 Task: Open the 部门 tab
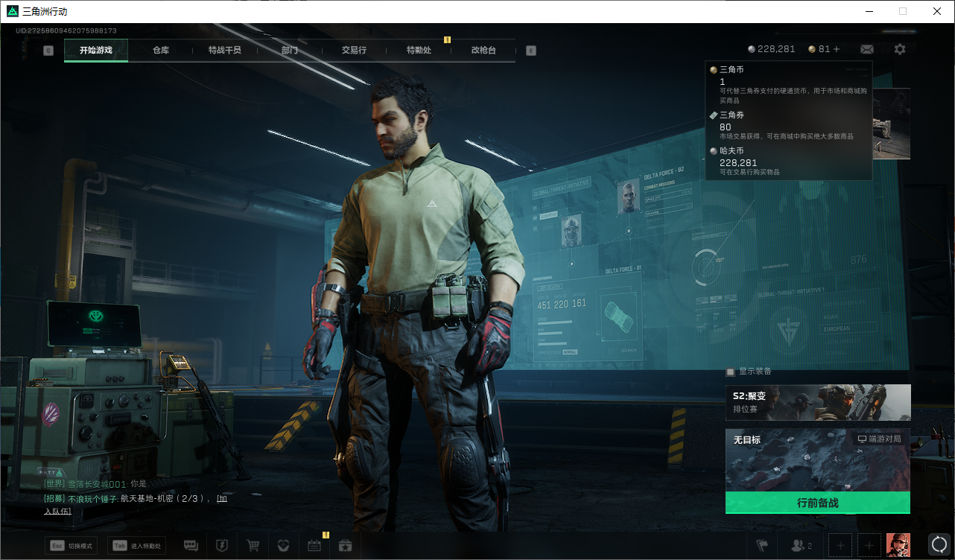290,50
